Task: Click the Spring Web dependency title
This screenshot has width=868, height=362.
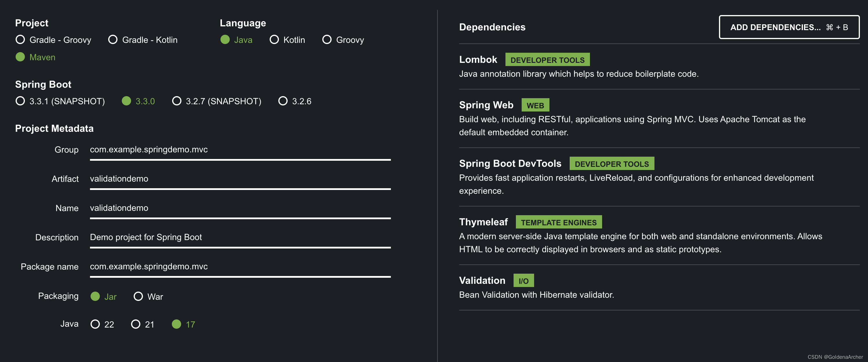Action: coord(486,105)
